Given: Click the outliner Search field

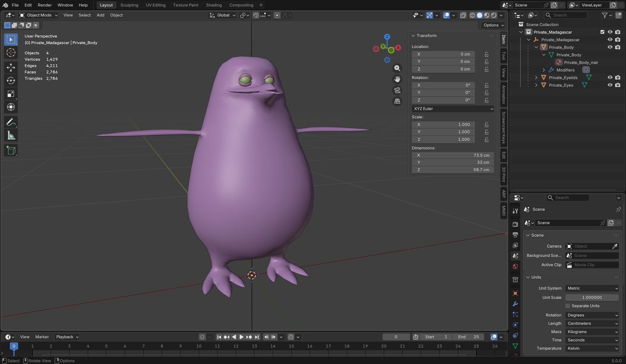Looking at the screenshot, I should [x=566, y=15].
